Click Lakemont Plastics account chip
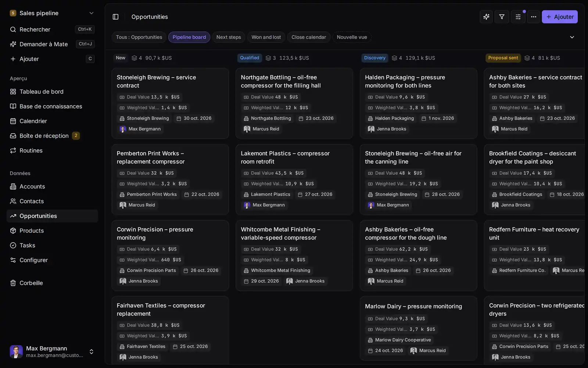588x368 pixels. pos(267,194)
